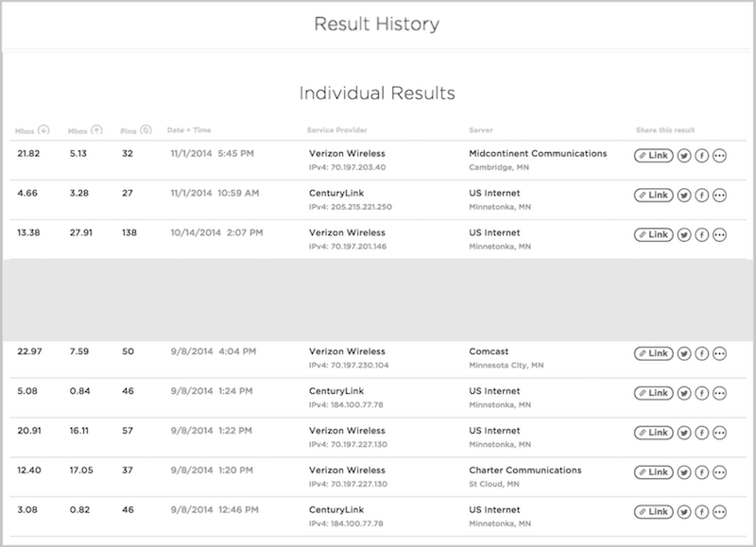Click the Individual Results heading
The height and width of the screenshot is (547, 756).
pos(377,93)
